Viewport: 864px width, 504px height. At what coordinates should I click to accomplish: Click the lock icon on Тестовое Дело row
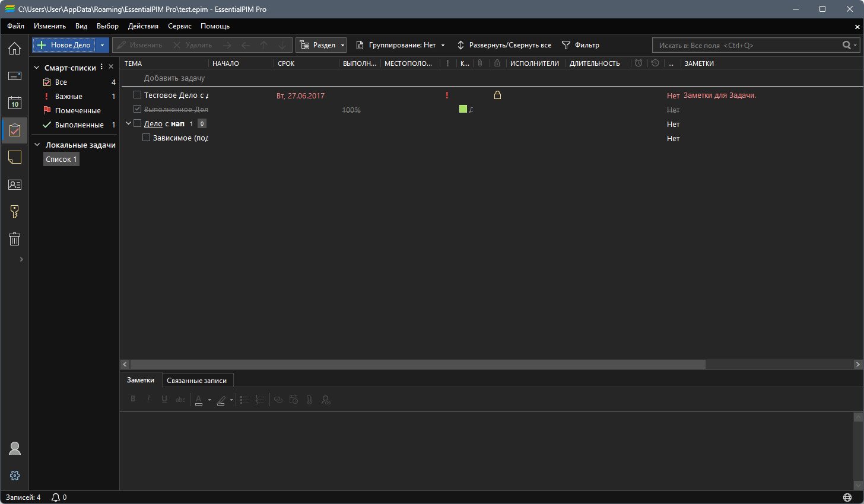[497, 95]
